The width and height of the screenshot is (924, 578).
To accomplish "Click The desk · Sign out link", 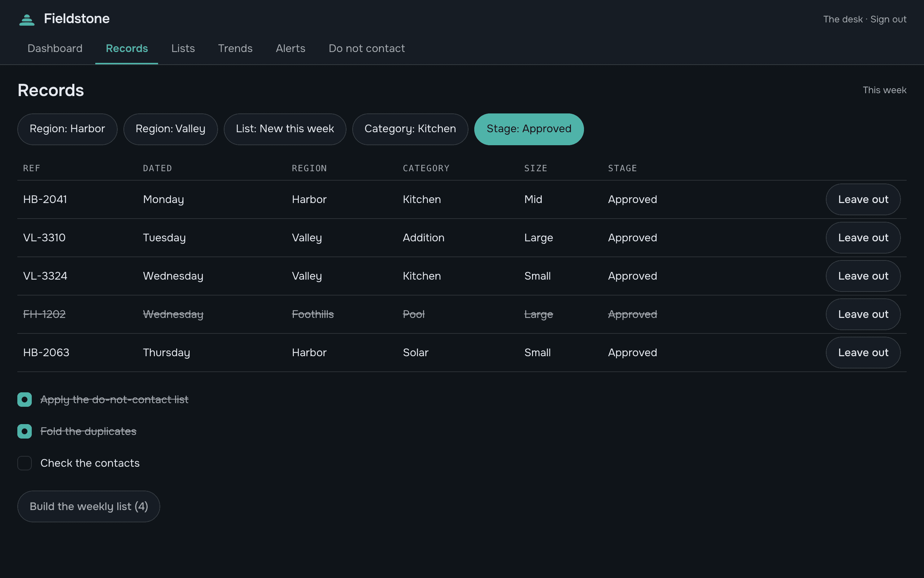I will click(865, 19).
